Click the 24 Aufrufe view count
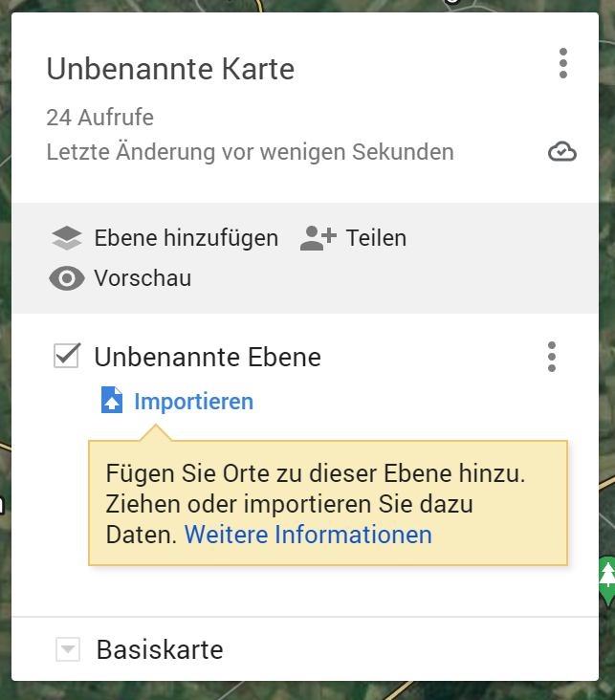The height and width of the screenshot is (700, 615). 99,118
